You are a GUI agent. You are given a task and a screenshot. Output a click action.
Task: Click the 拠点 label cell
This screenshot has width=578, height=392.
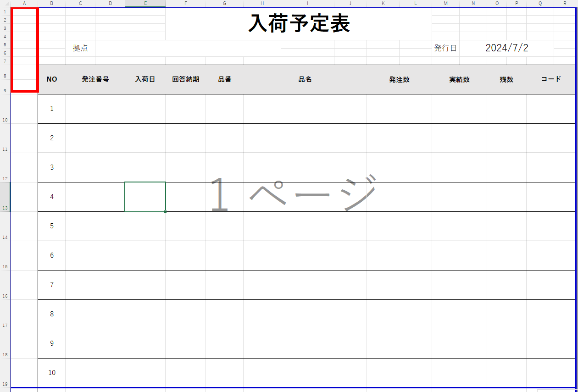tap(80, 48)
